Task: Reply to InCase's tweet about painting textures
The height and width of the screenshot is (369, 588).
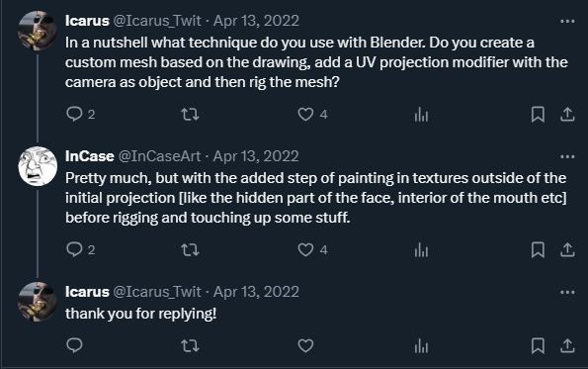Action: coord(74,249)
